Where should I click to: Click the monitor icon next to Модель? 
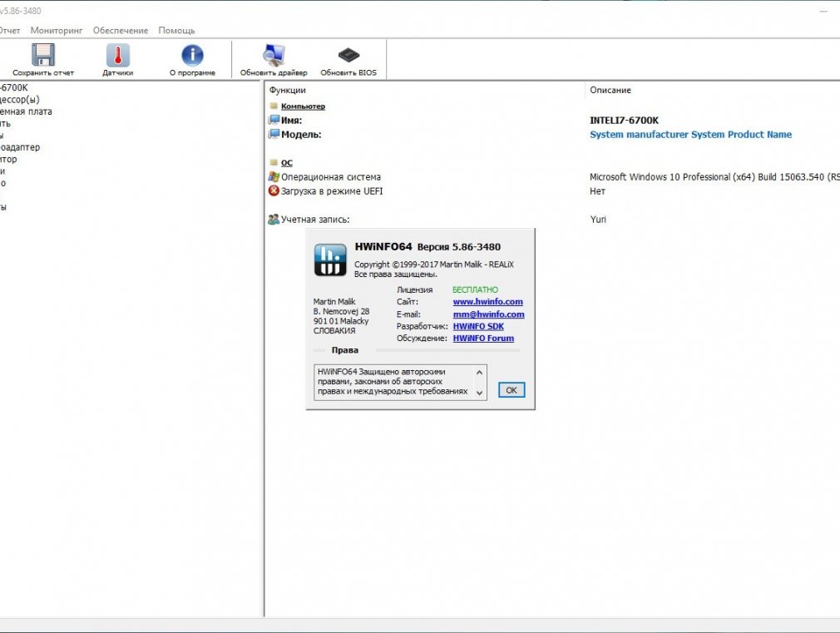point(274,134)
